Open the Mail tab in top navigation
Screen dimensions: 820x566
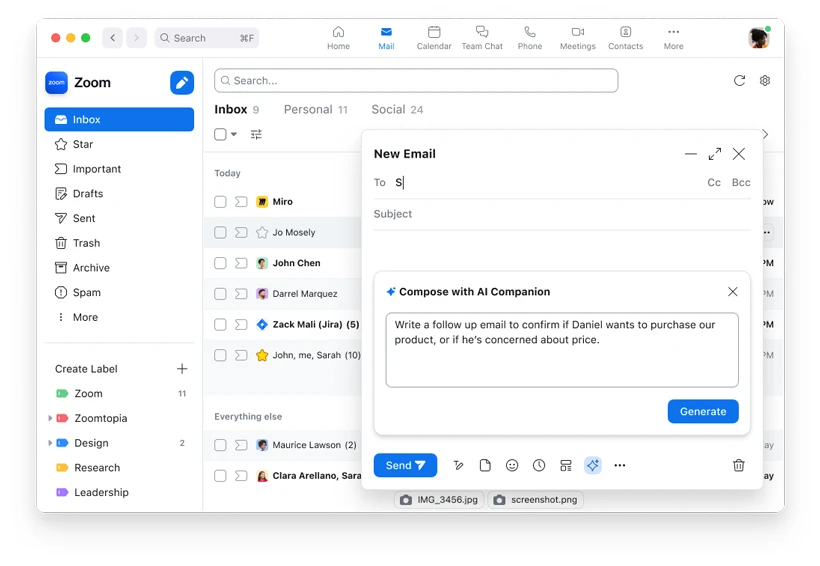pos(386,38)
